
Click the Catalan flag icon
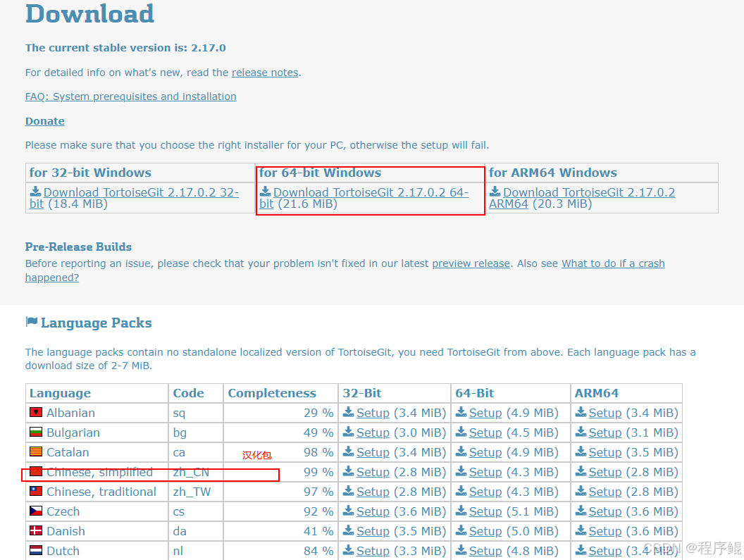(36, 452)
